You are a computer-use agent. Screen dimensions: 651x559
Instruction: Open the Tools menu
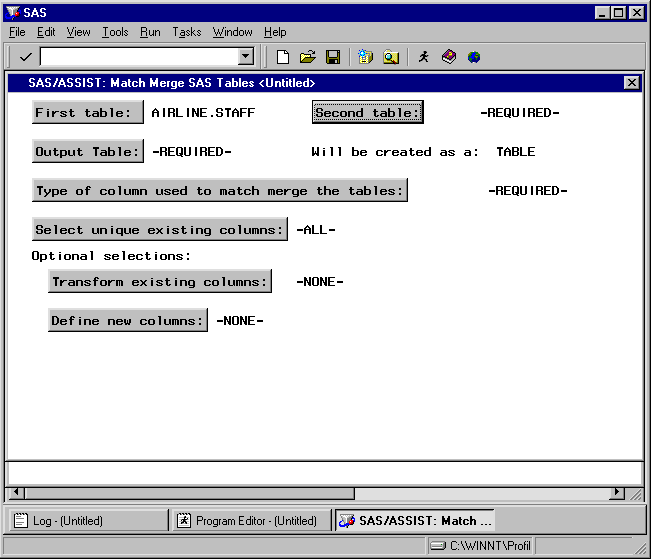tap(115, 32)
